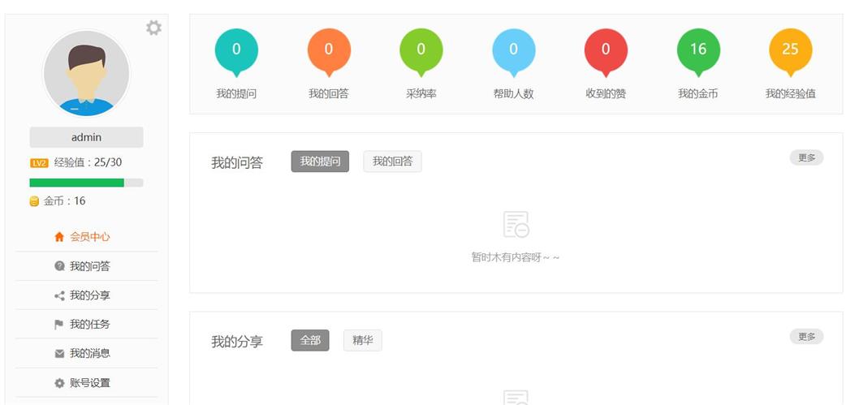This screenshot has width=868, height=405.
Task: Click the yellow 我的经验值 bubble showing 25
Action: click(791, 52)
